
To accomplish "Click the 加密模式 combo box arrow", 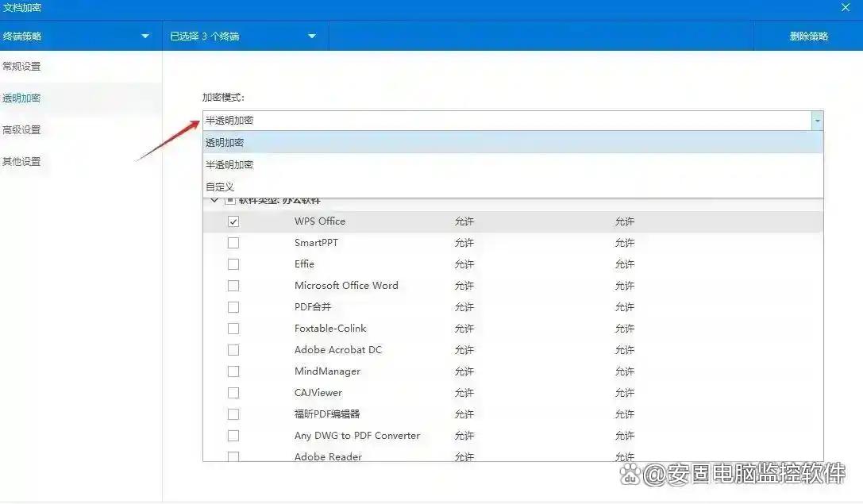I will coord(817,121).
